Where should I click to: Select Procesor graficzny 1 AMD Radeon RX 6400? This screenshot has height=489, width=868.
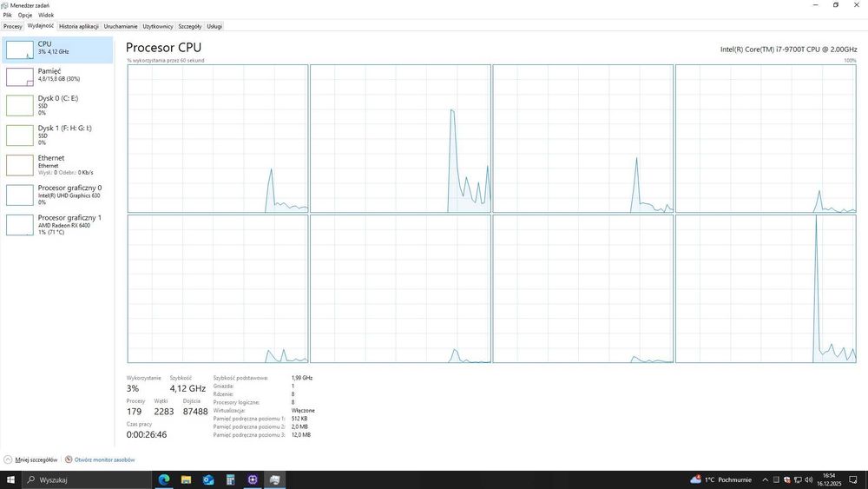click(57, 225)
